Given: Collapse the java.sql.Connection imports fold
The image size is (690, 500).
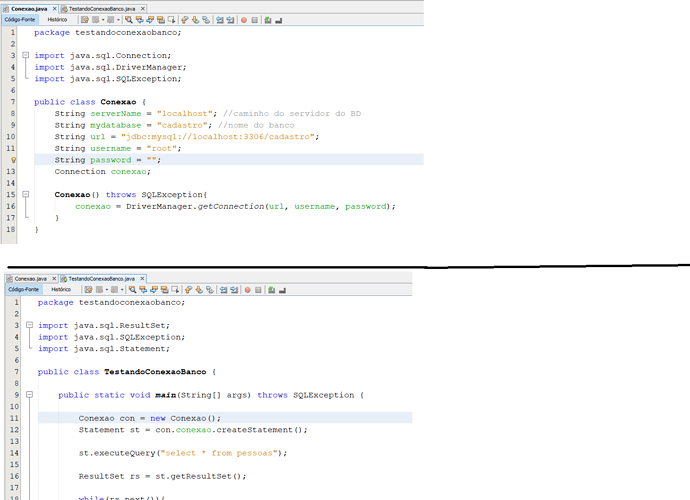Looking at the screenshot, I should click(x=26, y=55).
